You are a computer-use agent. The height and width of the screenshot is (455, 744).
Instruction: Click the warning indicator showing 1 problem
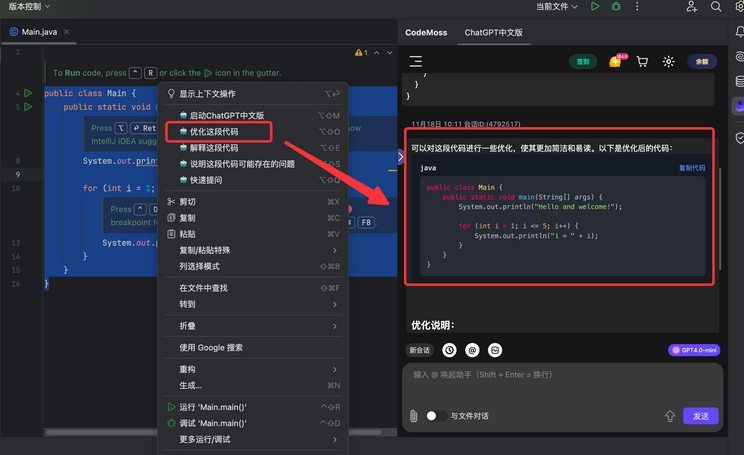click(361, 53)
